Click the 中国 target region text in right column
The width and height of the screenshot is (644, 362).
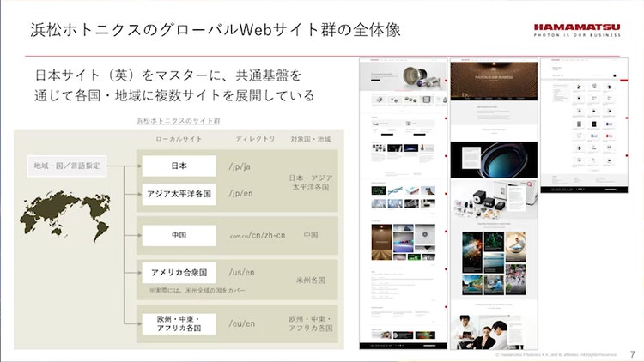click(311, 235)
